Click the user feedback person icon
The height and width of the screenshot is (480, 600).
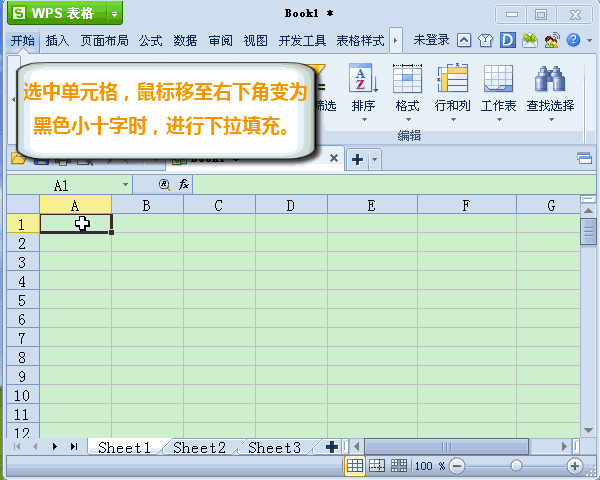point(552,40)
